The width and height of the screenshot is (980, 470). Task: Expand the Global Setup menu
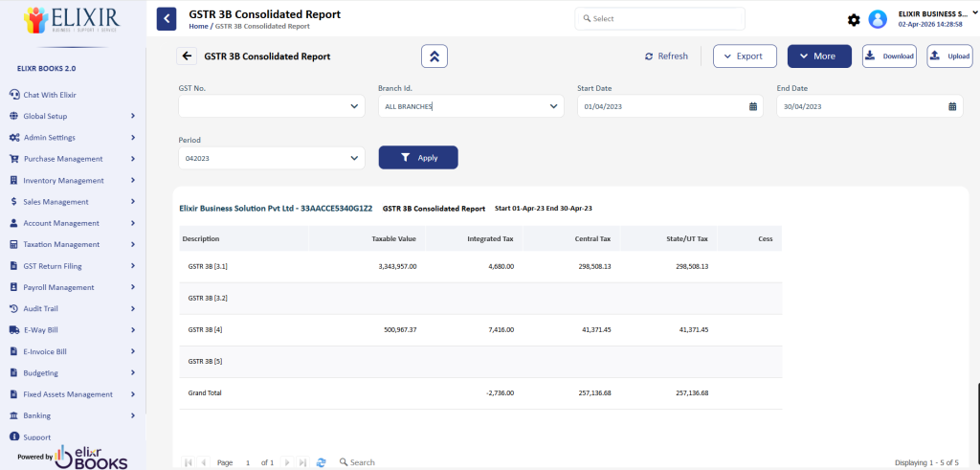tap(72, 116)
